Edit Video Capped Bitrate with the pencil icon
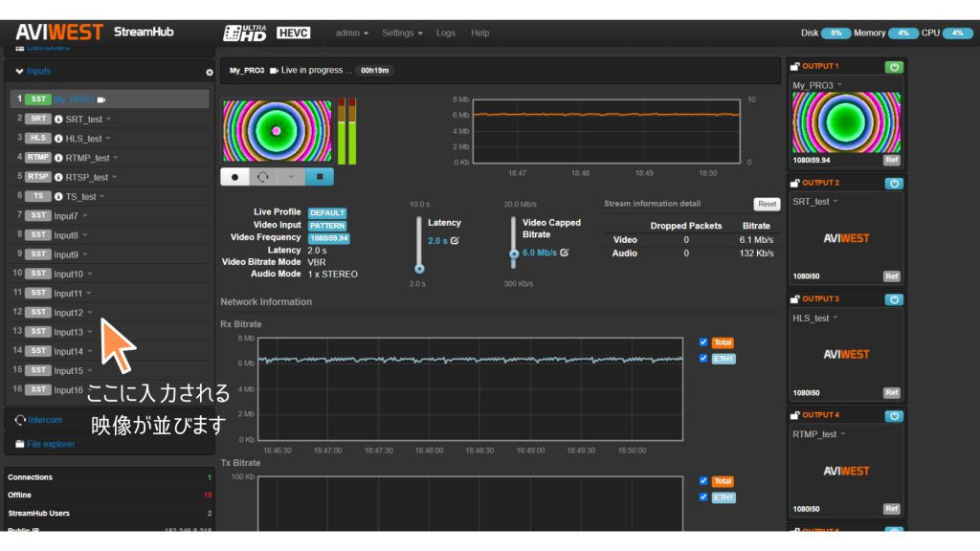The height and width of the screenshot is (551, 980). 565,253
